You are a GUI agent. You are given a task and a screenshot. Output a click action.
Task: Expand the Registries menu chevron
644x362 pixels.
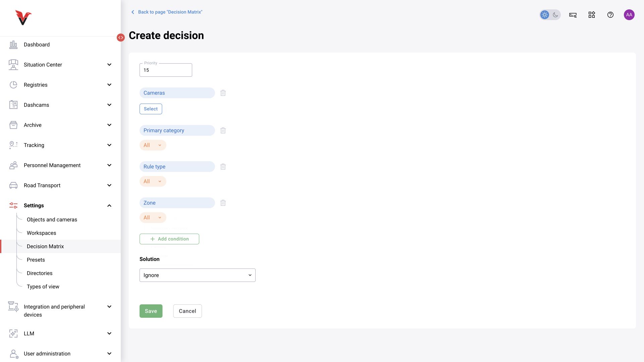click(x=109, y=85)
